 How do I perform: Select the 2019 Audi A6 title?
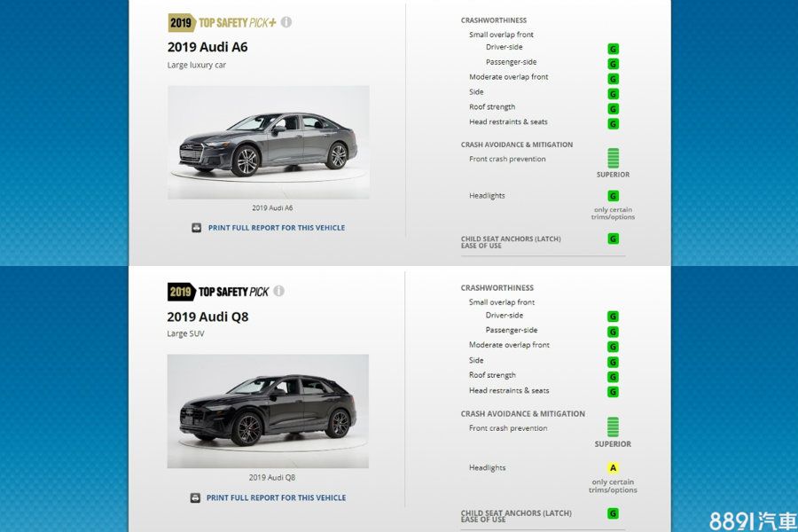click(207, 47)
